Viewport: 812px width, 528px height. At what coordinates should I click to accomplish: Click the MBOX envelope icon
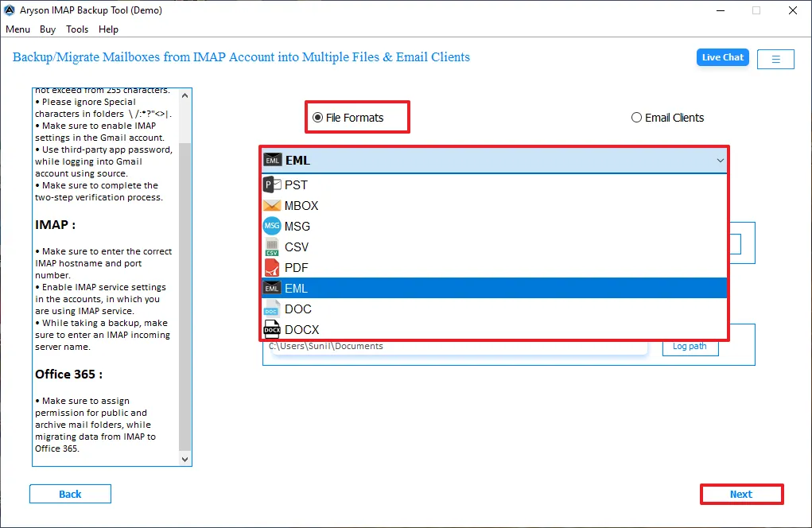(x=272, y=205)
